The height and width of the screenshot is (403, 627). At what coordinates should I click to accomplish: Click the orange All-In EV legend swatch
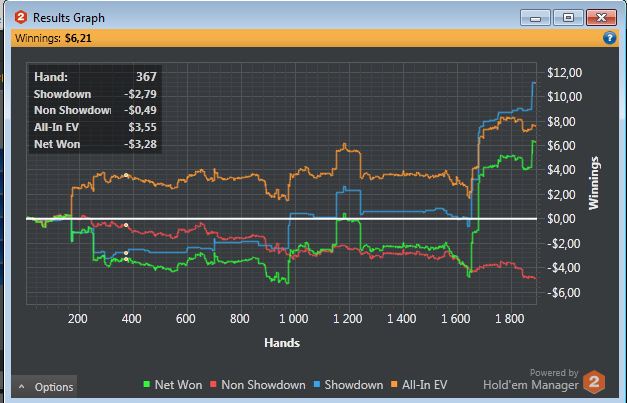(x=394, y=385)
